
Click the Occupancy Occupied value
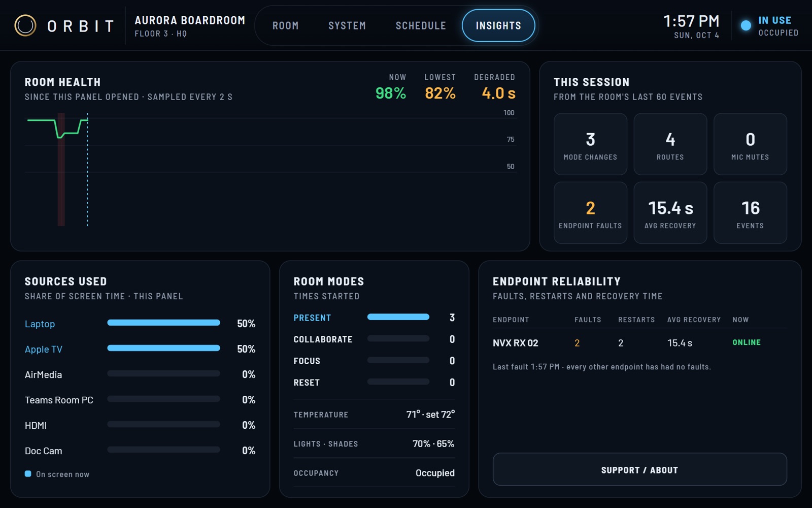click(435, 473)
